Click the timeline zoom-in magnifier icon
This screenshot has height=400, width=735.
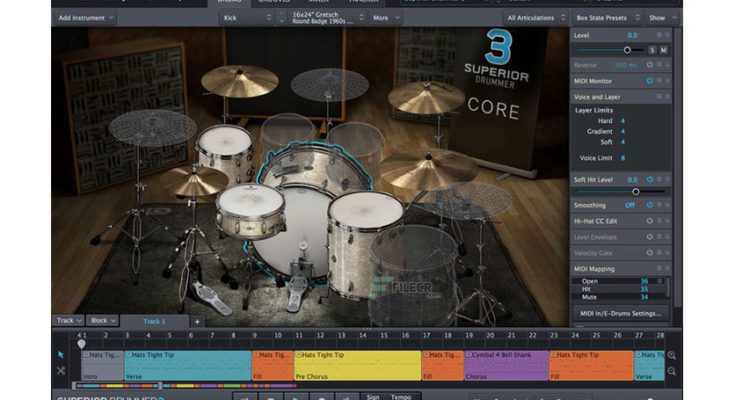point(671,355)
